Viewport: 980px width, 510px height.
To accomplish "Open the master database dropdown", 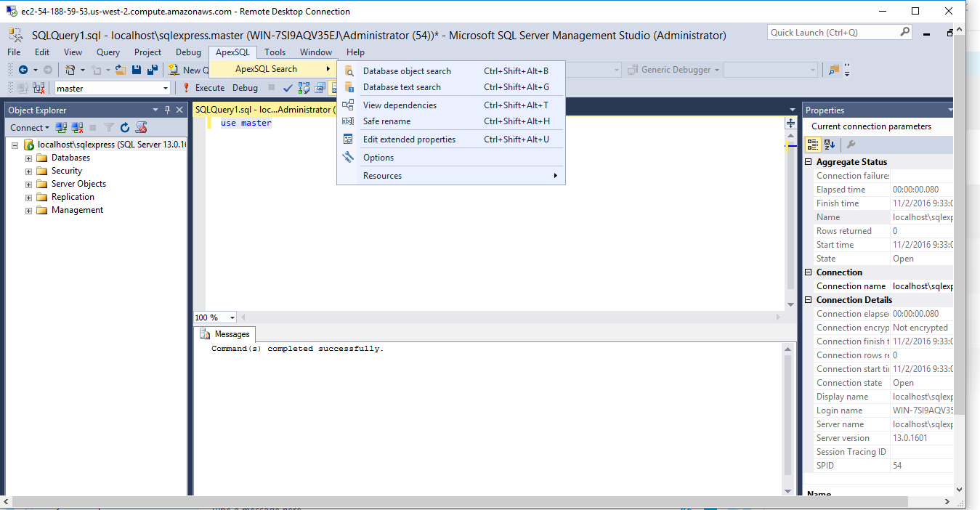I will coord(166,87).
